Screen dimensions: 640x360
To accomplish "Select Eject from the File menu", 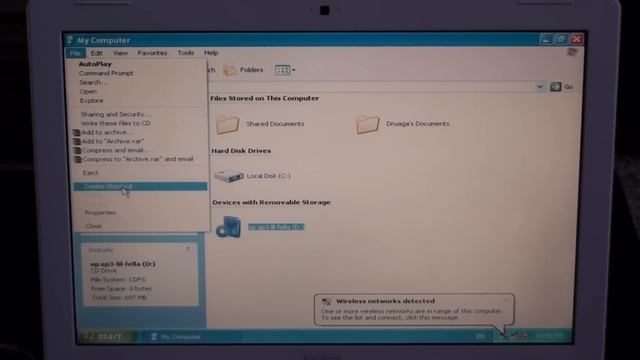I will (91, 173).
